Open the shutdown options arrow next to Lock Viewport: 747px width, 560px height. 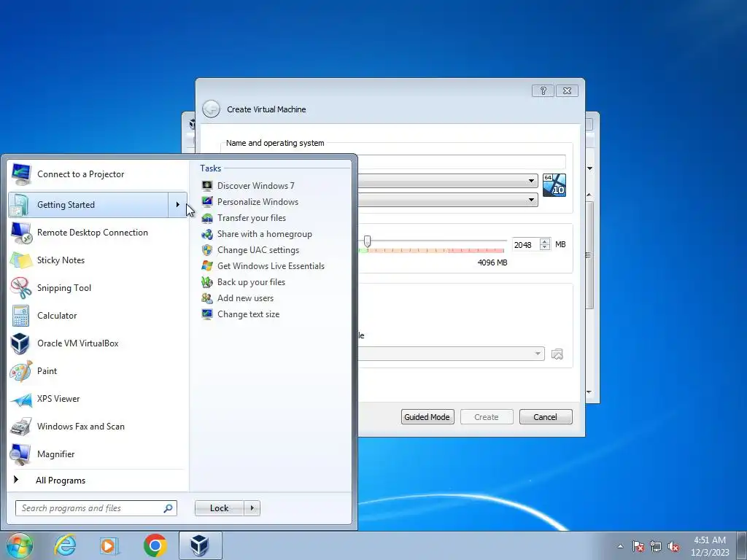tap(252, 508)
